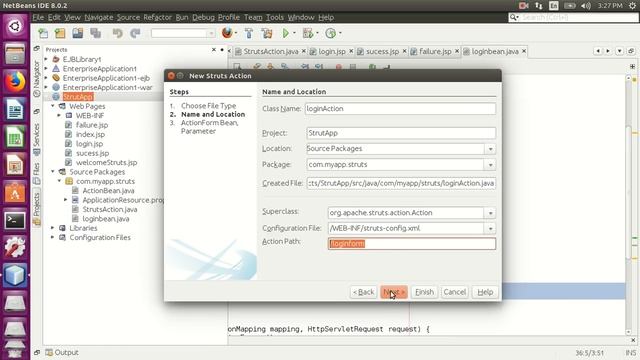This screenshot has width=640, height=360.
Task: Click the Redo toolbar icon
Action: pos(135,33)
